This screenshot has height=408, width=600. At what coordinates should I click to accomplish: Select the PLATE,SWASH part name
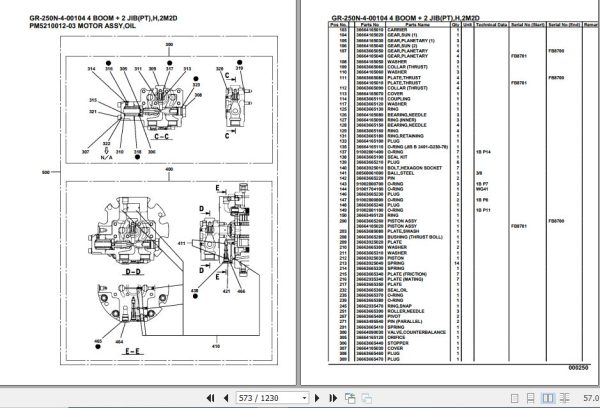tap(403, 232)
